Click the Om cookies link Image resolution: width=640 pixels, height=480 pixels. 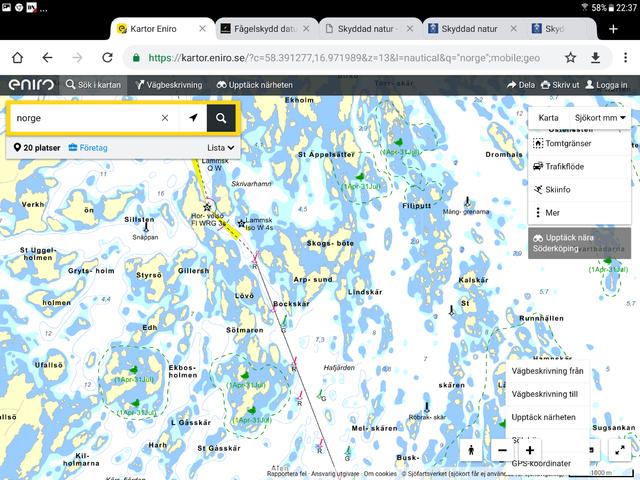click(380, 473)
